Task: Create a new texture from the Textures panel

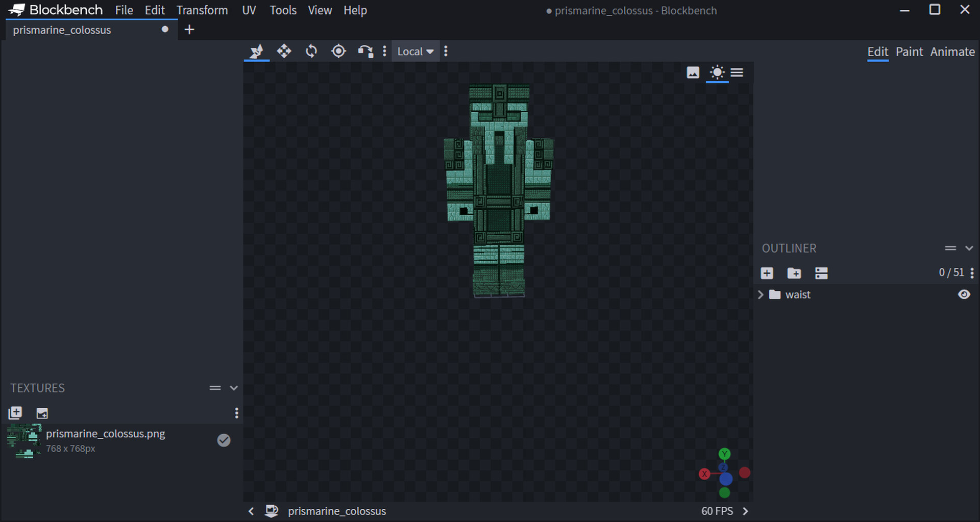Action: 42,413
